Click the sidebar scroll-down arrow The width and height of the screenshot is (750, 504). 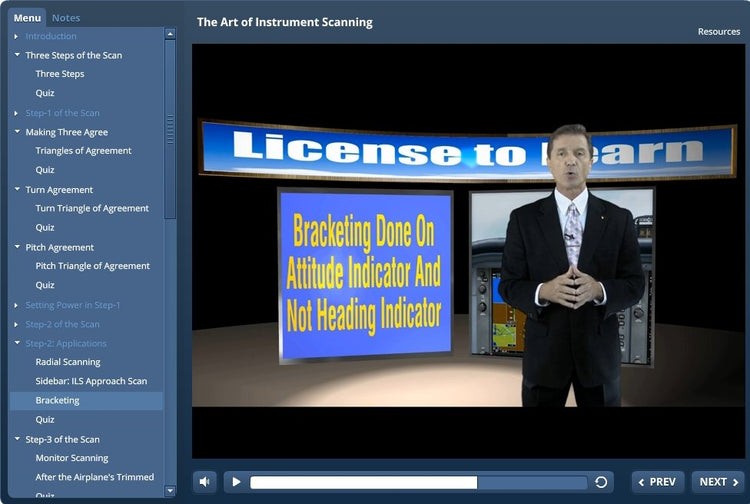click(x=170, y=490)
